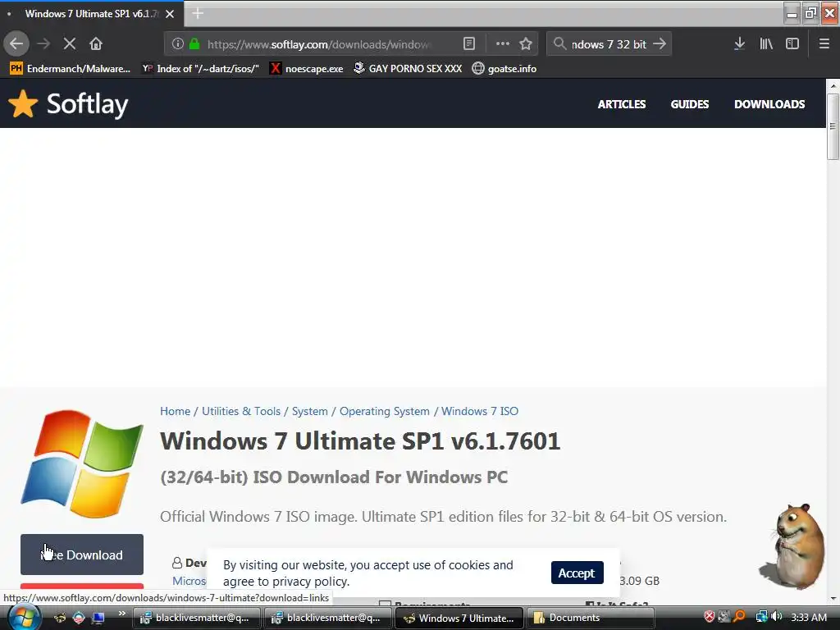
Task: Click the Softlay logo
Action: point(68,104)
